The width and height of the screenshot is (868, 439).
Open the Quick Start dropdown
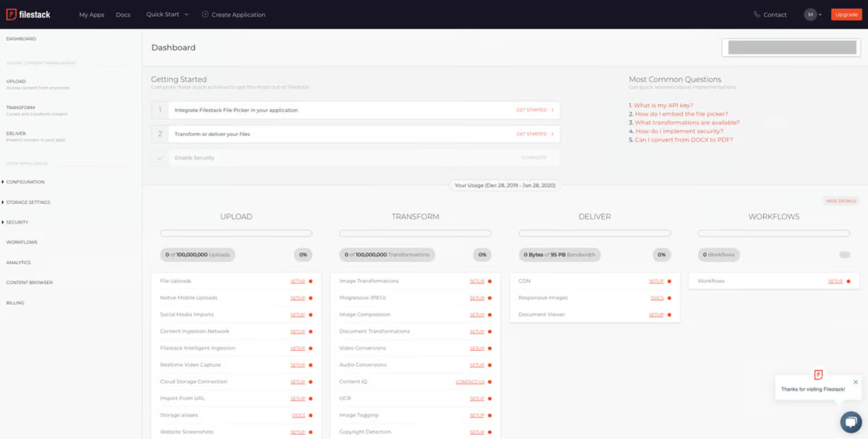(x=167, y=14)
